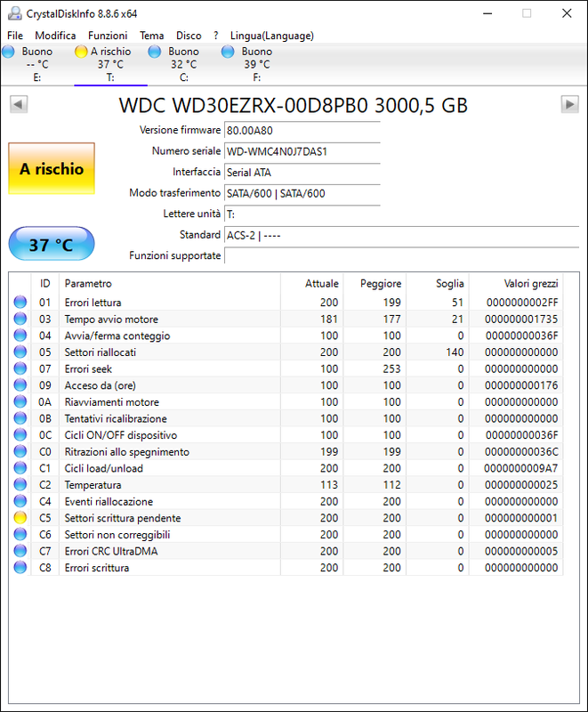Click status orb of Errori scrittura row
The width and height of the screenshot is (588, 712).
point(20,567)
